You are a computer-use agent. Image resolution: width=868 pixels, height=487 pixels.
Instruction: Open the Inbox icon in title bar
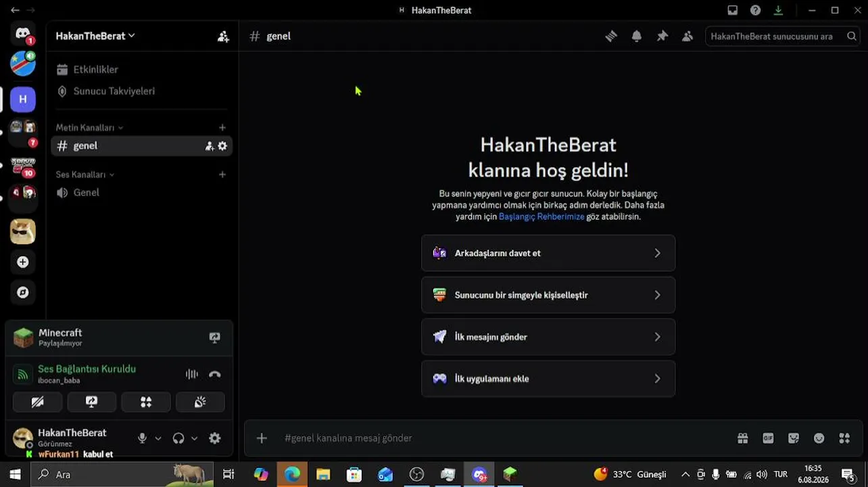click(733, 10)
